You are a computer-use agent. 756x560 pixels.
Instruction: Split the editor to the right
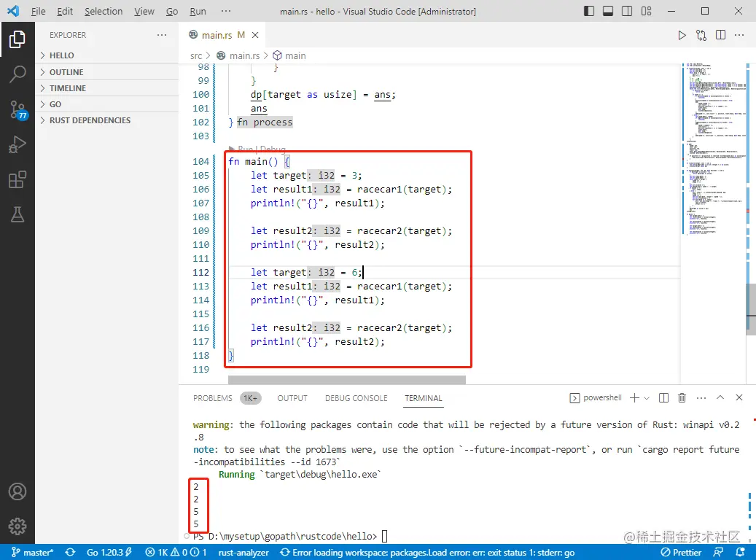(720, 35)
